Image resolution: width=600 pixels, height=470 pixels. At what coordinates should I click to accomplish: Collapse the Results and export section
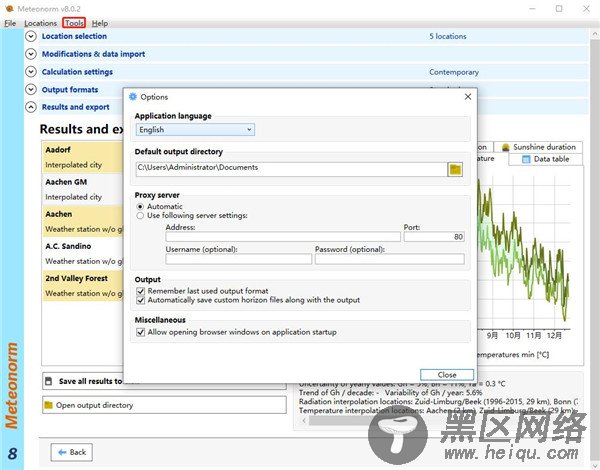point(31,107)
